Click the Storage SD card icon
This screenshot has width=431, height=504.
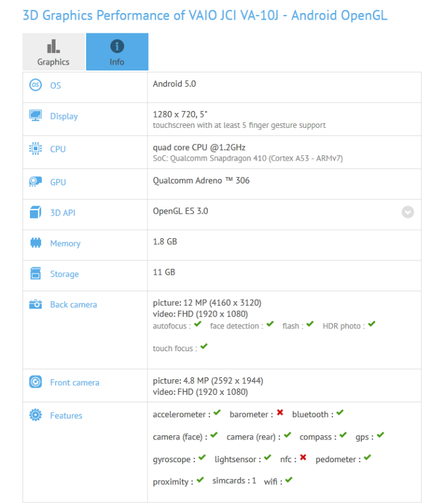click(x=35, y=273)
